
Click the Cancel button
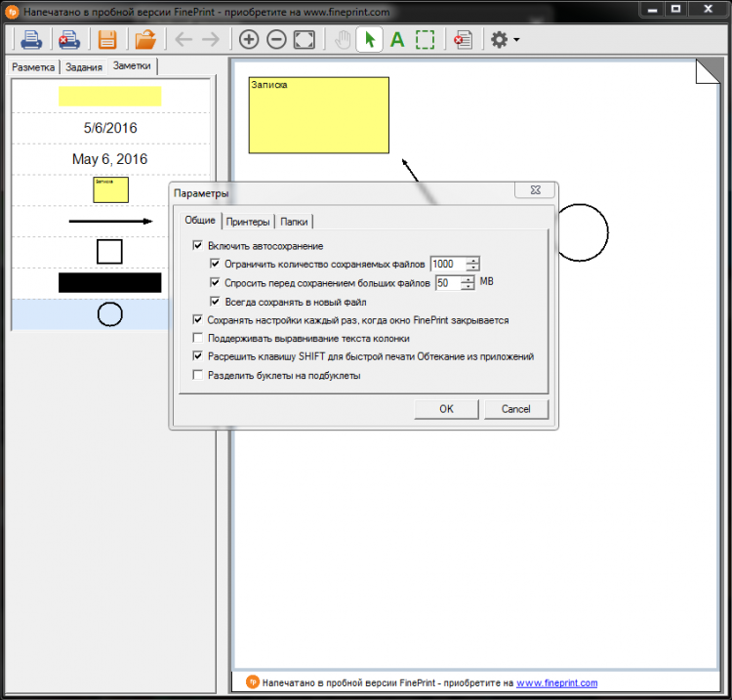(516, 409)
